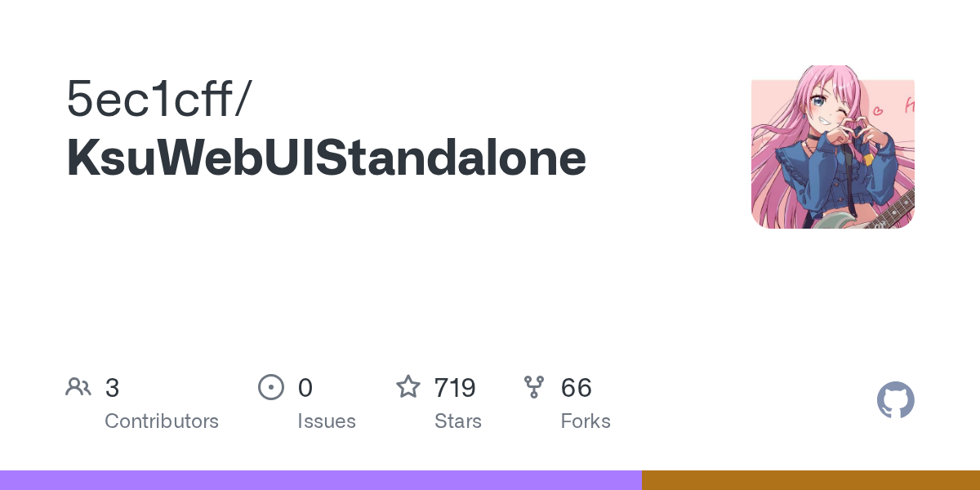
Task: Select the Forks label
Action: 586,421
